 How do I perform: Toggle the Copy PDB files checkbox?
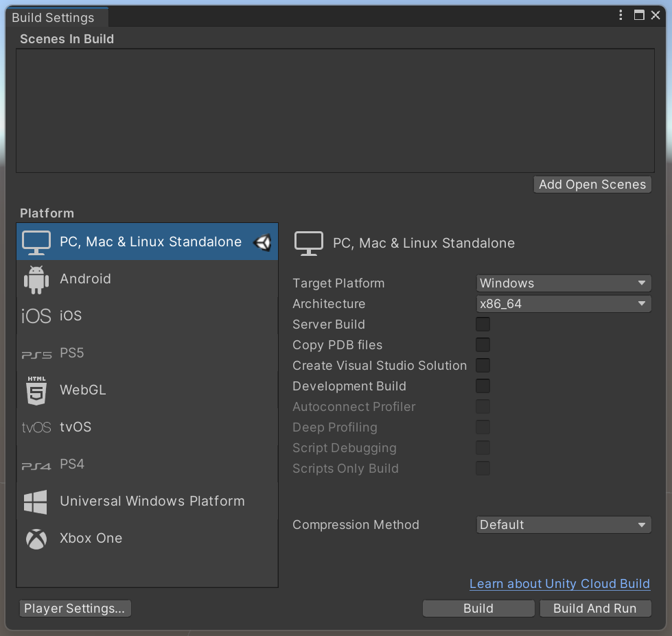point(483,345)
